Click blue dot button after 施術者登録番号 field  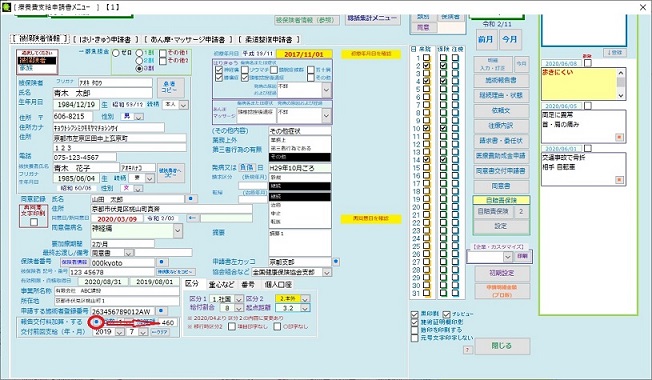[x=161, y=311]
